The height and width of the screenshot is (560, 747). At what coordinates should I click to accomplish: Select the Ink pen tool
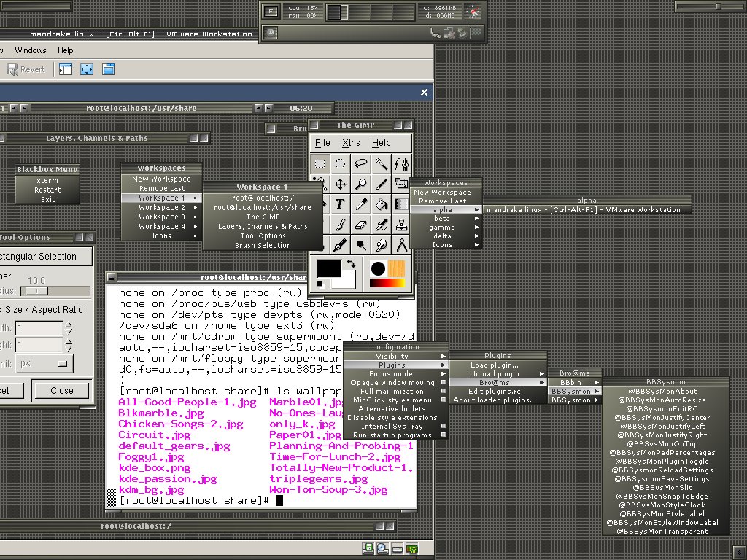340,245
